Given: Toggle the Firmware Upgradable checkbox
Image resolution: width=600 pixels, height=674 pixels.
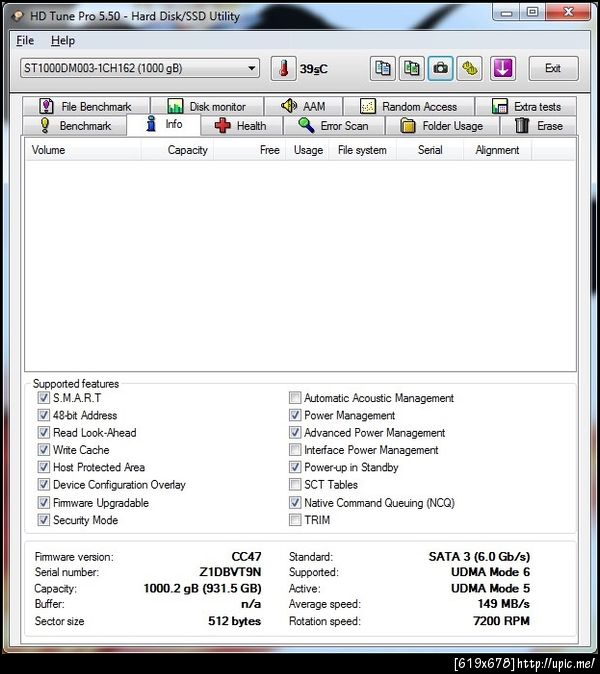Looking at the screenshot, I should pos(43,502).
